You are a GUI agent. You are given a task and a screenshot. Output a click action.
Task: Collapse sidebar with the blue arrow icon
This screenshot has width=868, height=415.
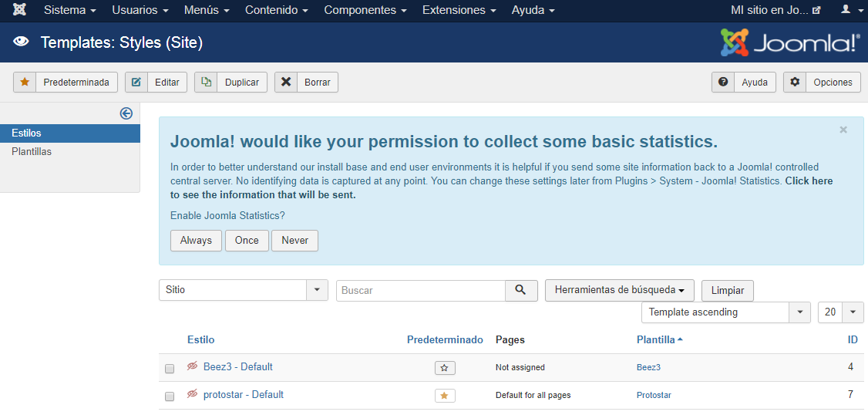[x=126, y=113]
